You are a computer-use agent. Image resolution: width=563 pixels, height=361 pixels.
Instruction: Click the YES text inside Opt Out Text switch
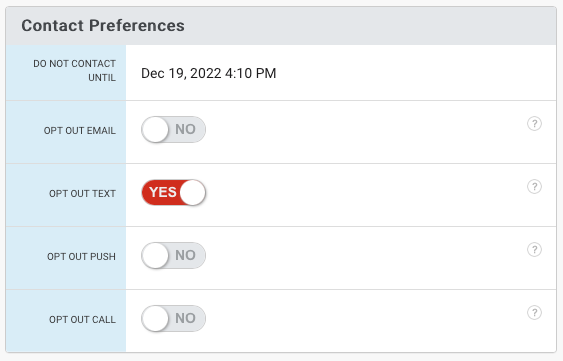(x=163, y=192)
